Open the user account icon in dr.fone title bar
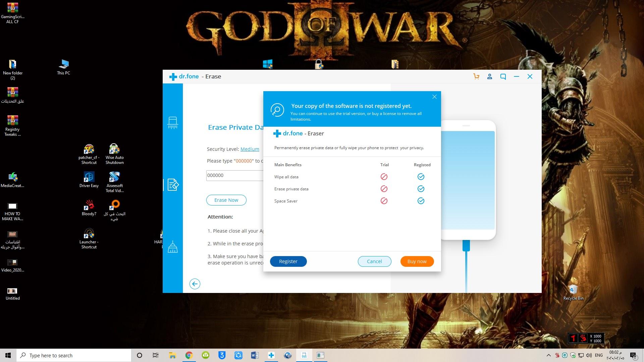Screen dimensions: 644x362 click(x=490, y=76)
